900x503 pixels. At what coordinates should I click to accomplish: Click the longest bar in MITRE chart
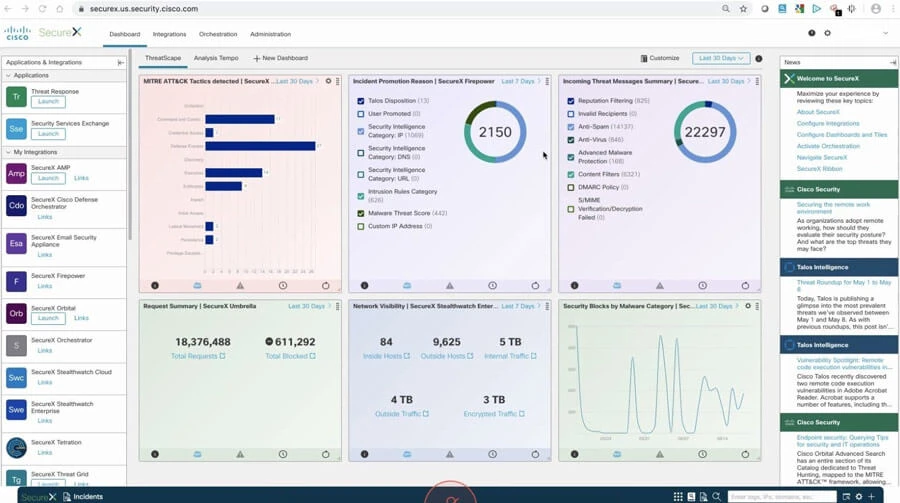260,146
